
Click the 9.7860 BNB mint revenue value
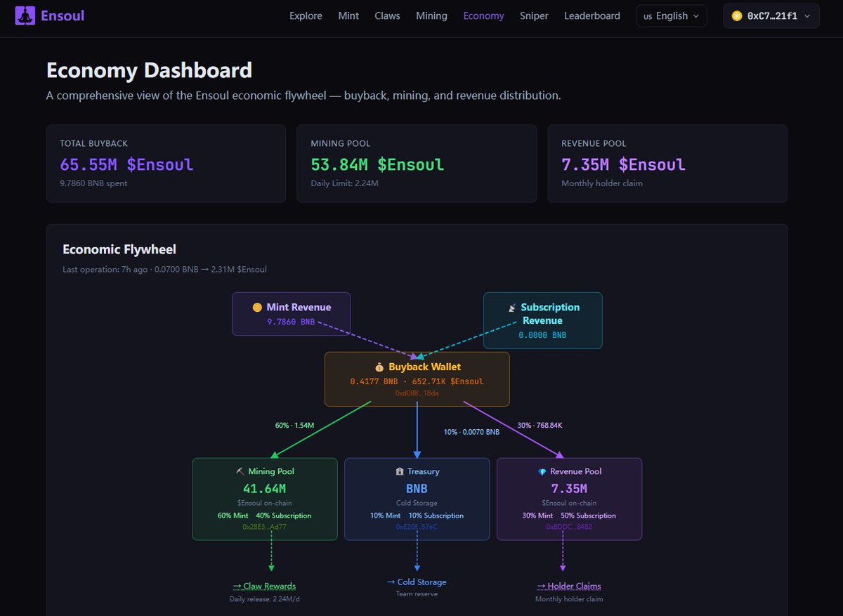[x=291, y=322]
